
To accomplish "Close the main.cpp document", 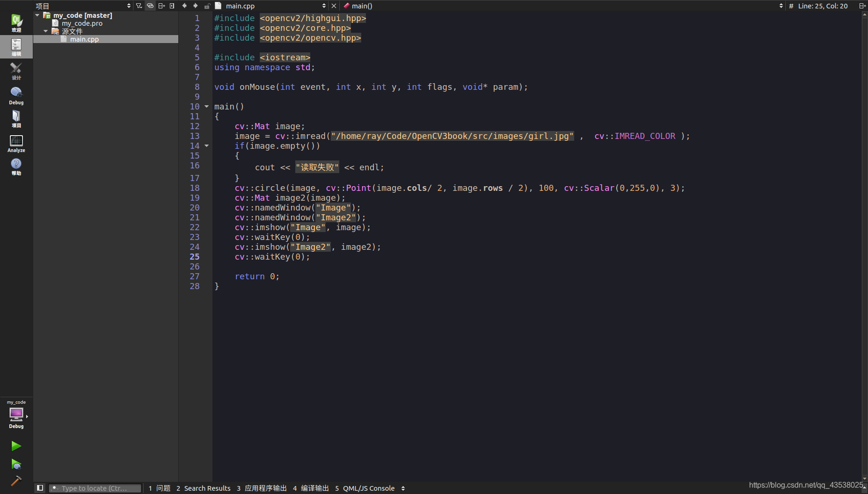I will 334,6.
